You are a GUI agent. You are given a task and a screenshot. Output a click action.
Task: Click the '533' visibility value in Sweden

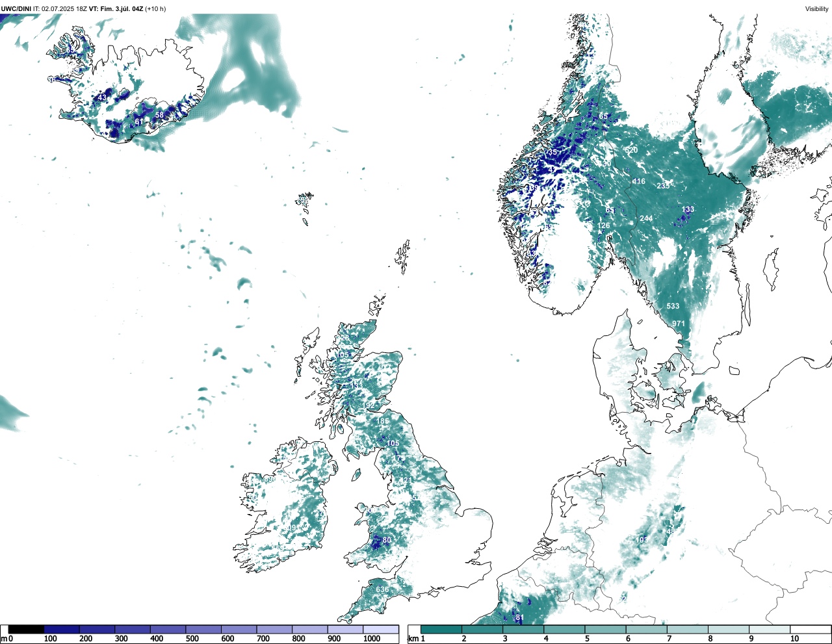click(673, 306)
